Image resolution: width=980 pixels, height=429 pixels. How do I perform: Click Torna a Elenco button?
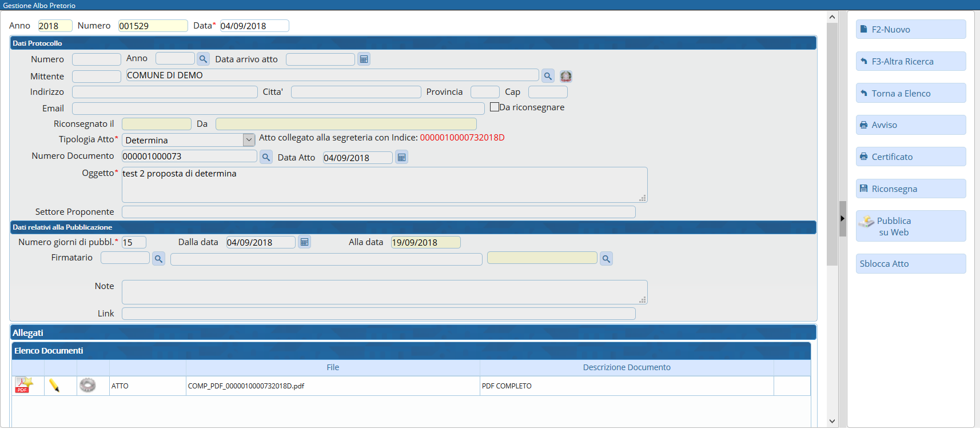[910, 93]
